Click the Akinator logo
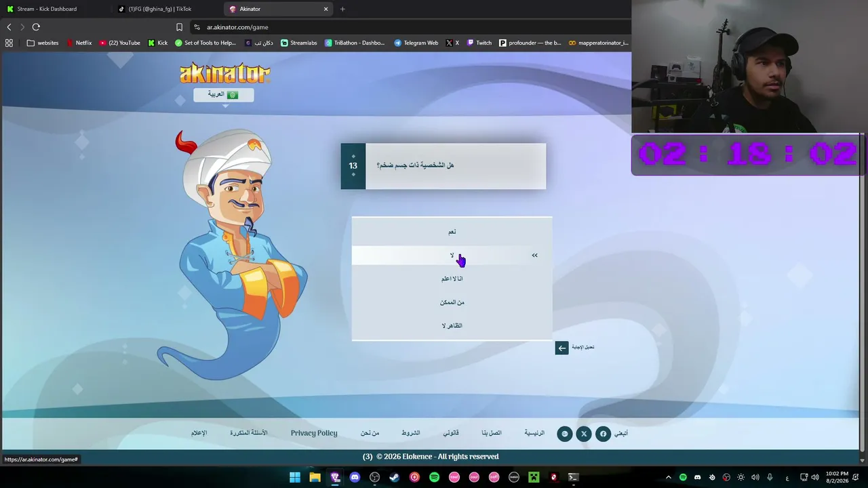This screenshot has width=868, height=488. pyautogui.click(x=224, y=73)
